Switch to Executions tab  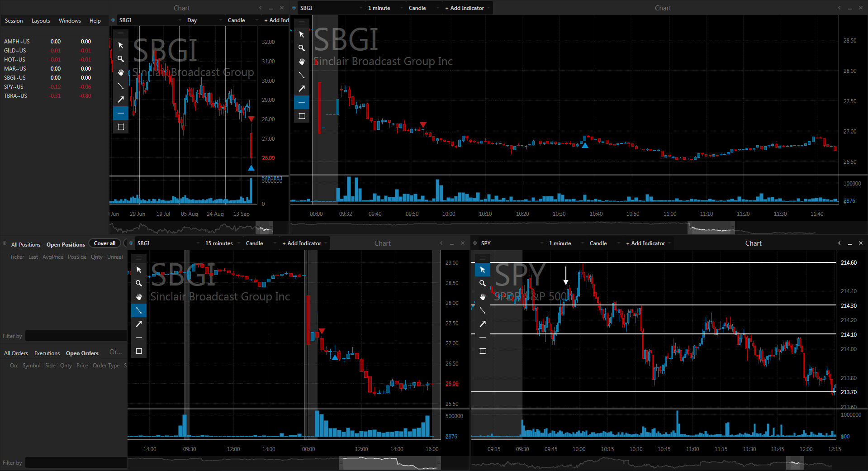pos(47,353)
